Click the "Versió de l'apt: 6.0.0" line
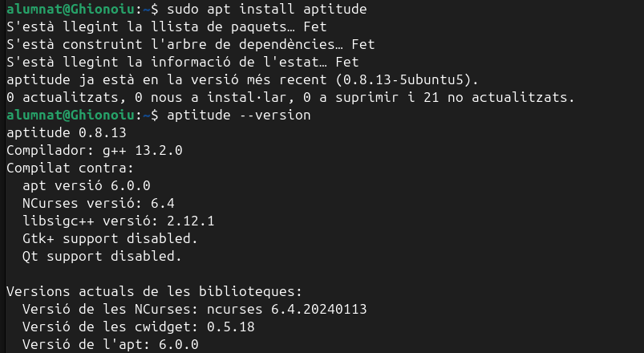644x353 pixels. click(x=111, y=345)
